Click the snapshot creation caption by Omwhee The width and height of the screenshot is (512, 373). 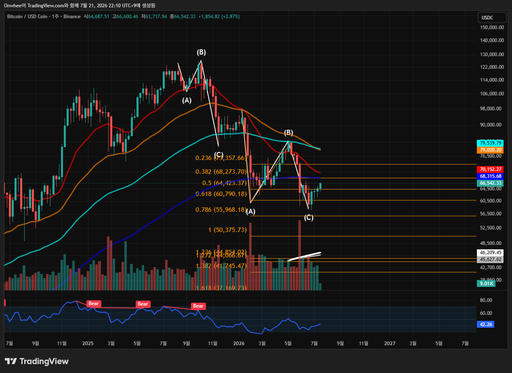pos(79,6)
